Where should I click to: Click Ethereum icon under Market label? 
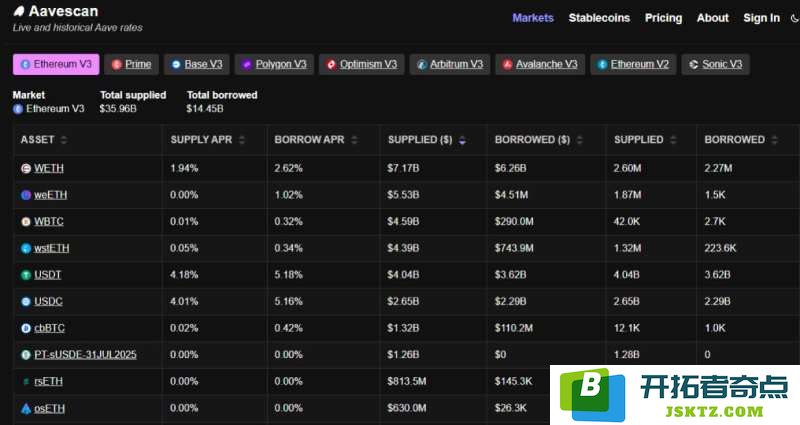point(18,109)
